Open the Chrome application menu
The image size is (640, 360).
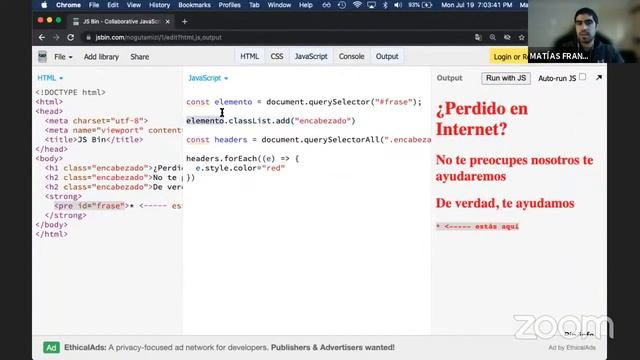[x=68, y=5]
